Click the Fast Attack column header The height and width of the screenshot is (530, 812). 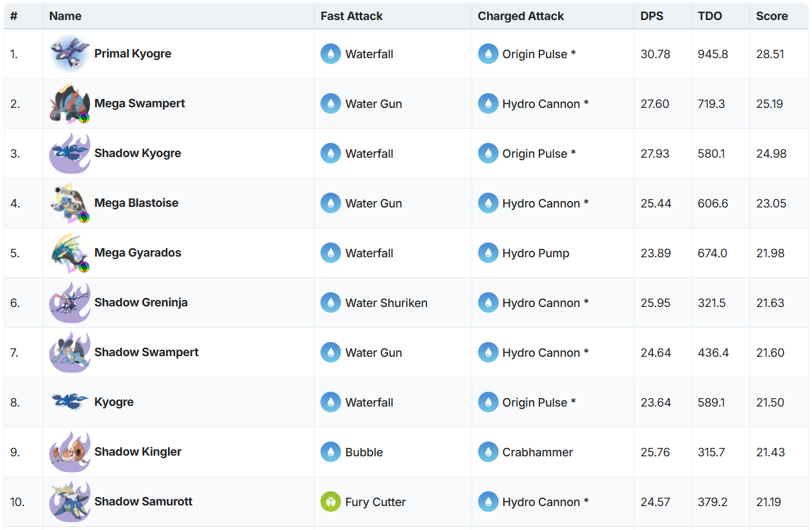click(351, 16)
